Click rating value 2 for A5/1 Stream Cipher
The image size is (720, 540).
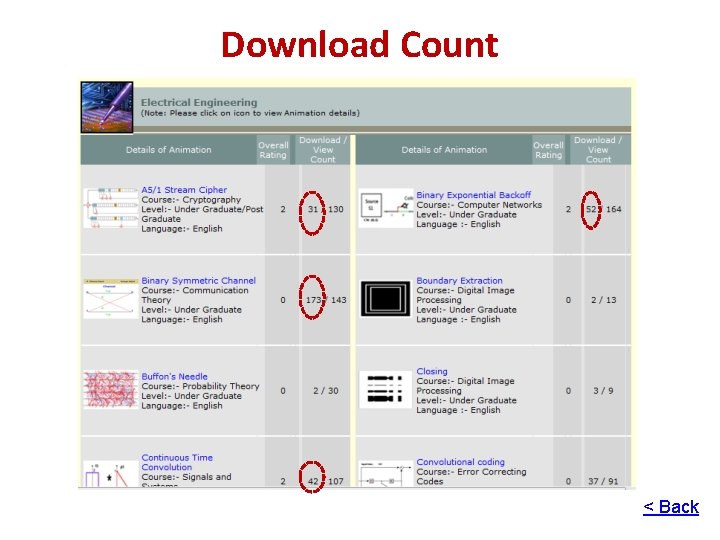point(283,209)
